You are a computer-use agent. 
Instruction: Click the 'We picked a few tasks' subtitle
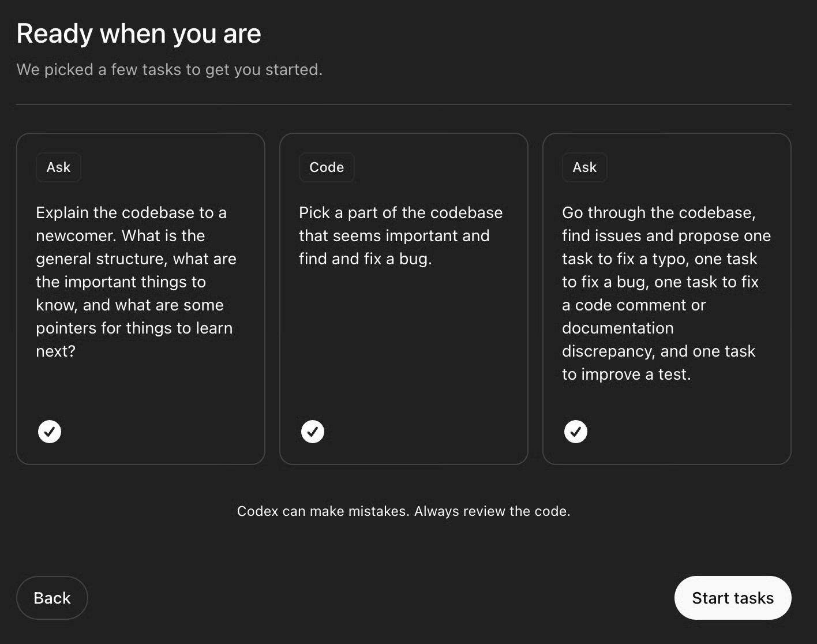169,69
